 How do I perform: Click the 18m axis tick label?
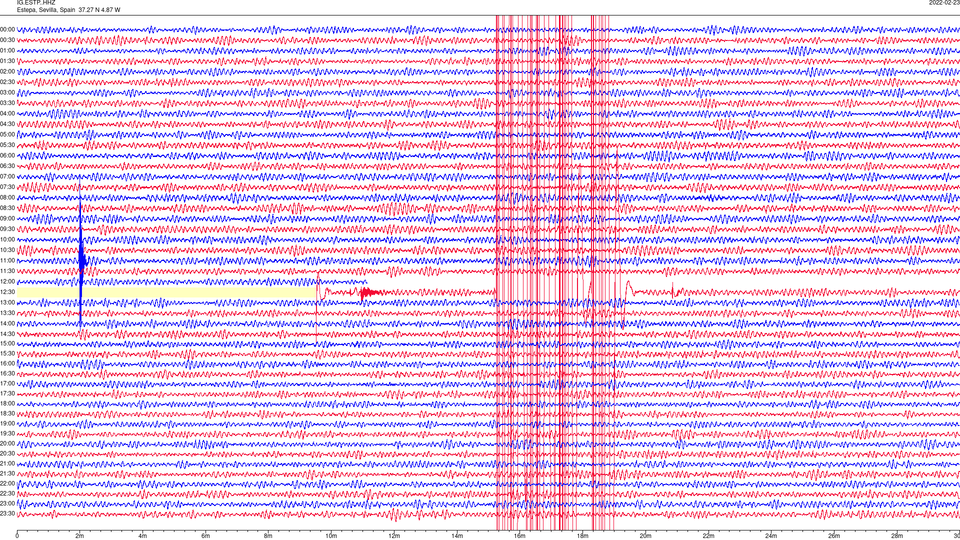(583, 536)
